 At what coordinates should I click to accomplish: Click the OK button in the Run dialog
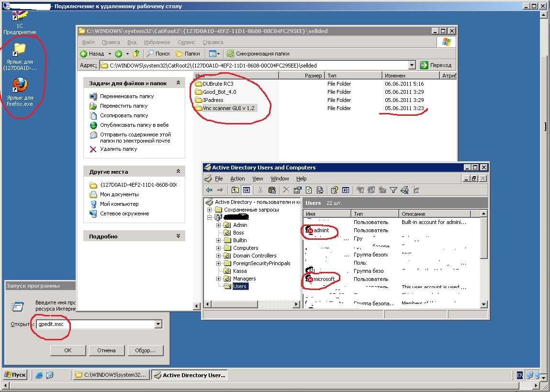pyautogui.click(x=67, y=350)
